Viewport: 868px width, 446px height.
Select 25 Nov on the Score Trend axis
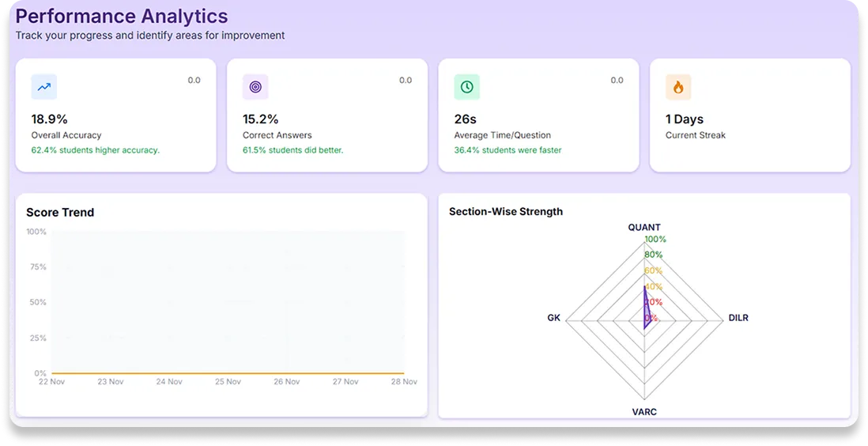click(228, 381)
